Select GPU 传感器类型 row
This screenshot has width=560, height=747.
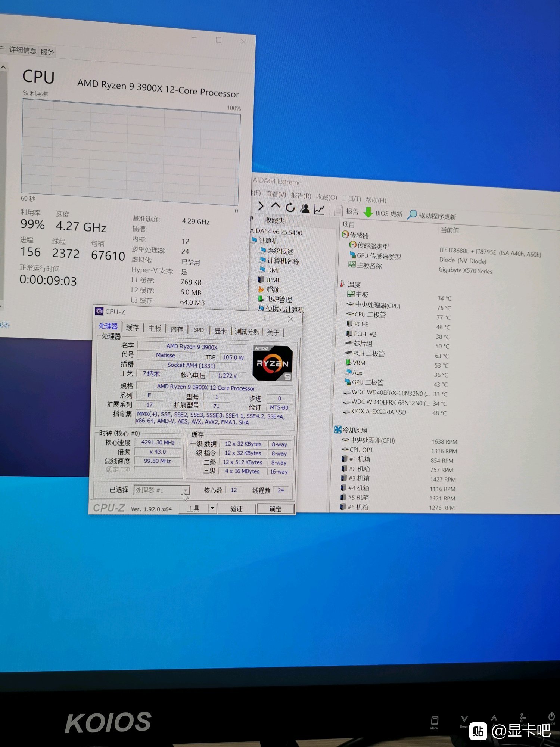tap(375, 256)
